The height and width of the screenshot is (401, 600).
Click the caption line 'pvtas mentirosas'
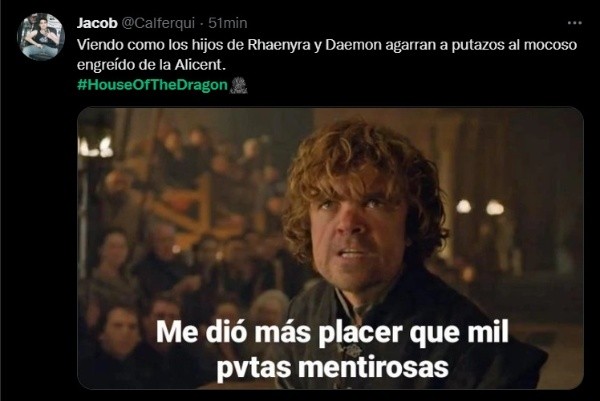pyautogui.click(x=332, y=367)
